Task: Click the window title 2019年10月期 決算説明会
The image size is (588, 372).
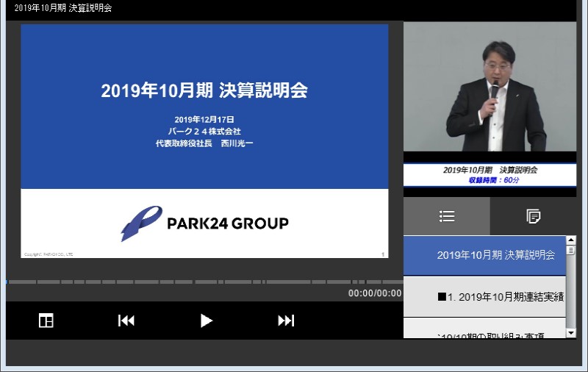Action: click(x=63, y=8)
